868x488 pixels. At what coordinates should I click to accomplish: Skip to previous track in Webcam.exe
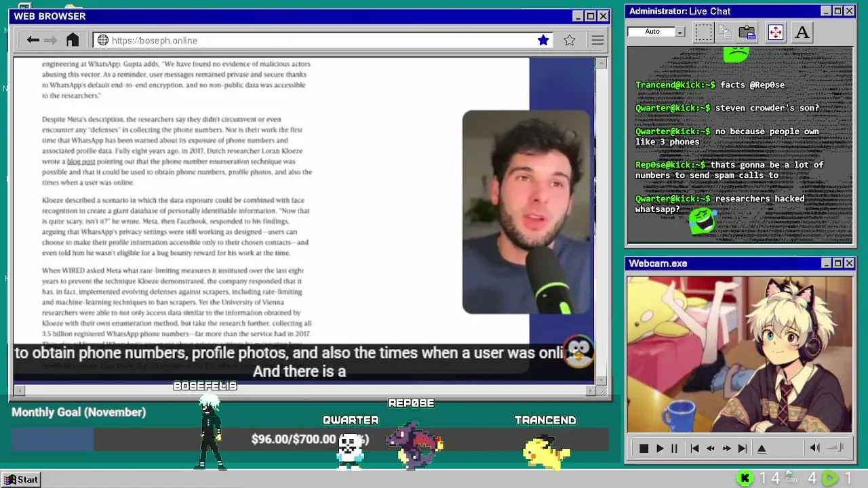(694, 448)
